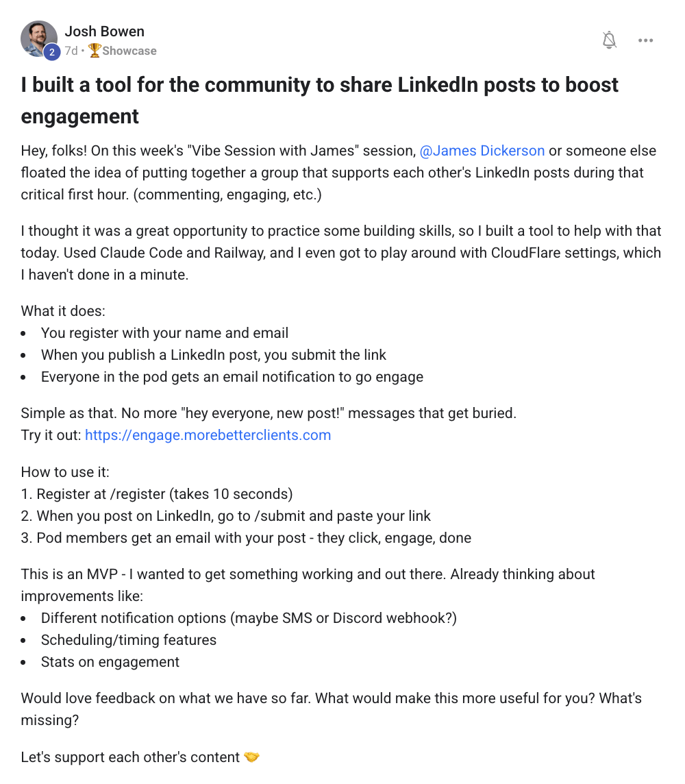The image size is (685, 784).
Task: Open the Josh Bowen author name
Action: (104, 32)
